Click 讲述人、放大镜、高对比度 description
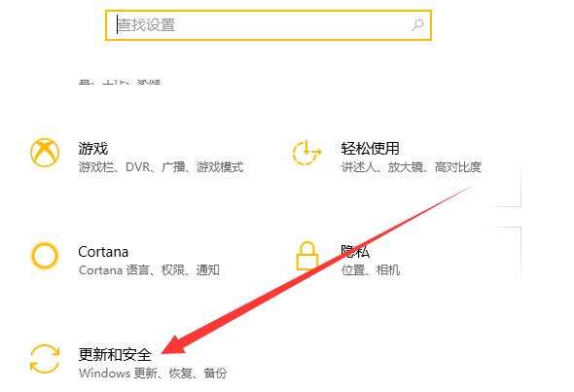Image resolution: width=574 pixels, height=392 pixels. 412,167
